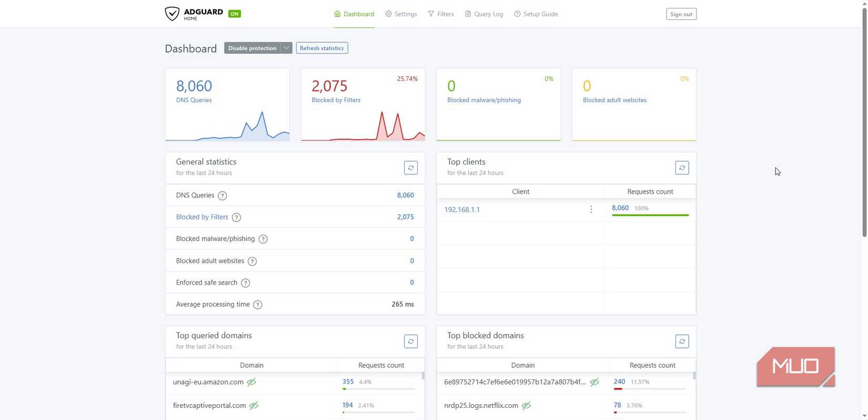The image size is (868, 420).
Task: Click the 355 requests count for unagi-eu.amazon.com
Action: click(348, 382)
